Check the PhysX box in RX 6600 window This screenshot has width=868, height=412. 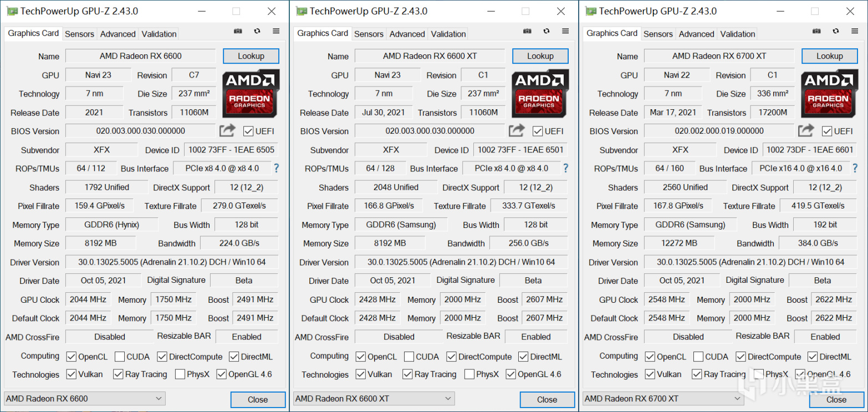(x=180, y=374)
